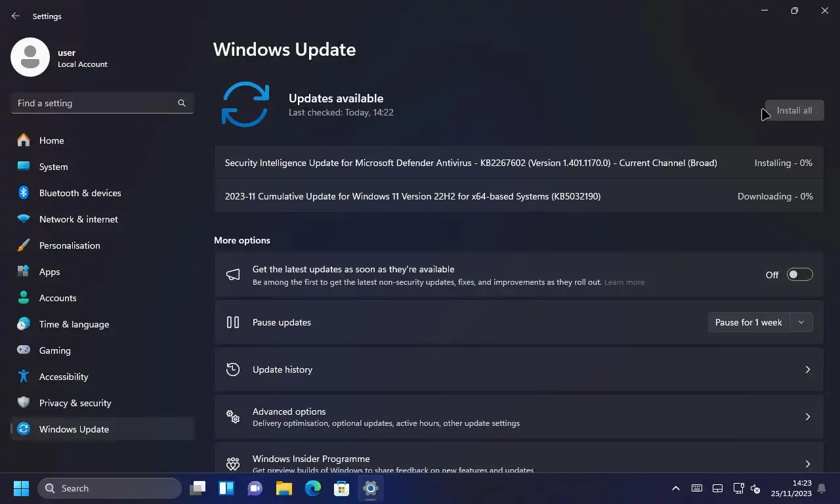The height and width of the screenshot is (504, 840).
Task: Click the Cumulative Update KB5032190 row
Action: pyautogui.click(x=518, y=196)
